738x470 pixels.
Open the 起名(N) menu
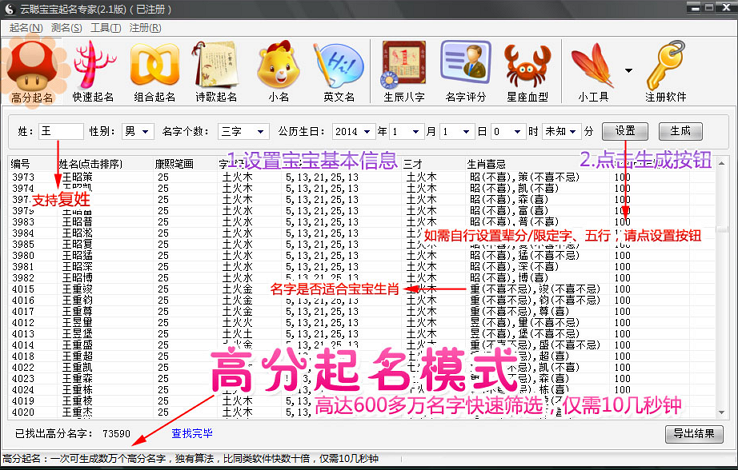pos(26,28)
